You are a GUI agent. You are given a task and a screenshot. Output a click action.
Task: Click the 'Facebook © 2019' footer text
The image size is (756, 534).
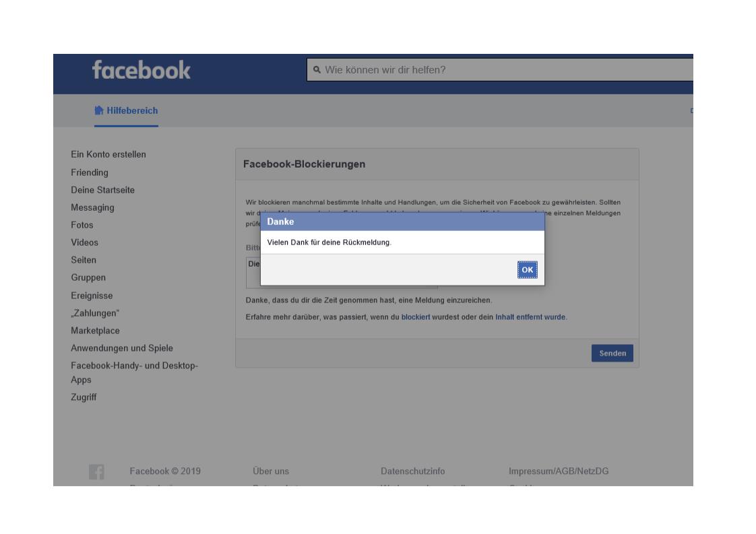pyautogui.click(x=165, y=471)
